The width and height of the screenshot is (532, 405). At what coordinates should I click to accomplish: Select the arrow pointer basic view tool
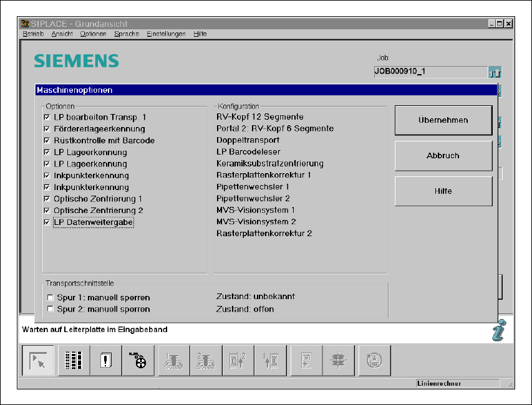pos(37,360)
